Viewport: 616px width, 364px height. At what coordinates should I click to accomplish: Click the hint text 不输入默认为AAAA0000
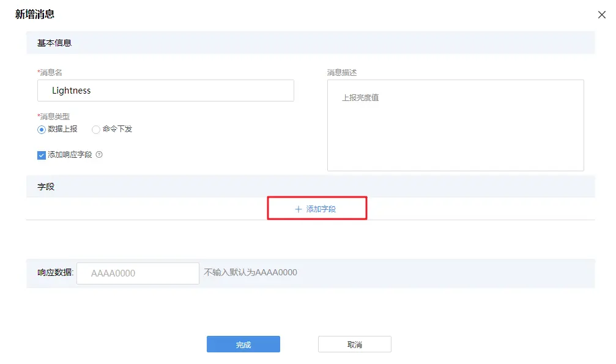[x=250, y=272]
